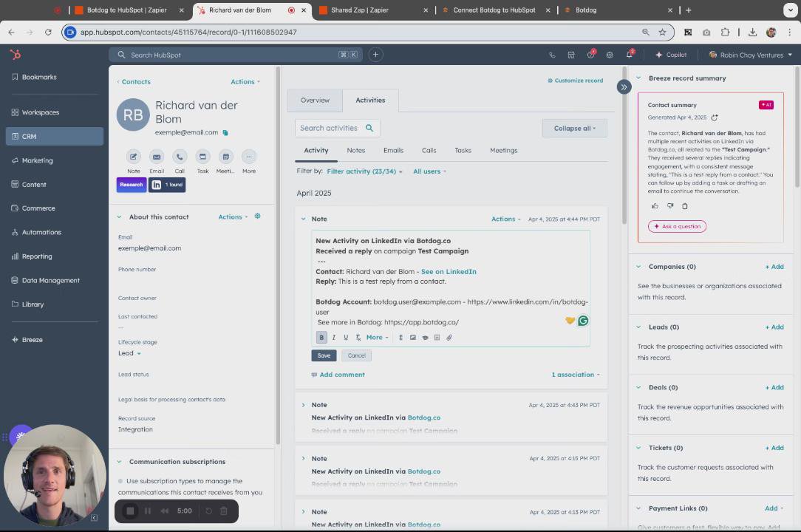
Task: Open Marketing in the left sidebar
Action: [54, 160]
